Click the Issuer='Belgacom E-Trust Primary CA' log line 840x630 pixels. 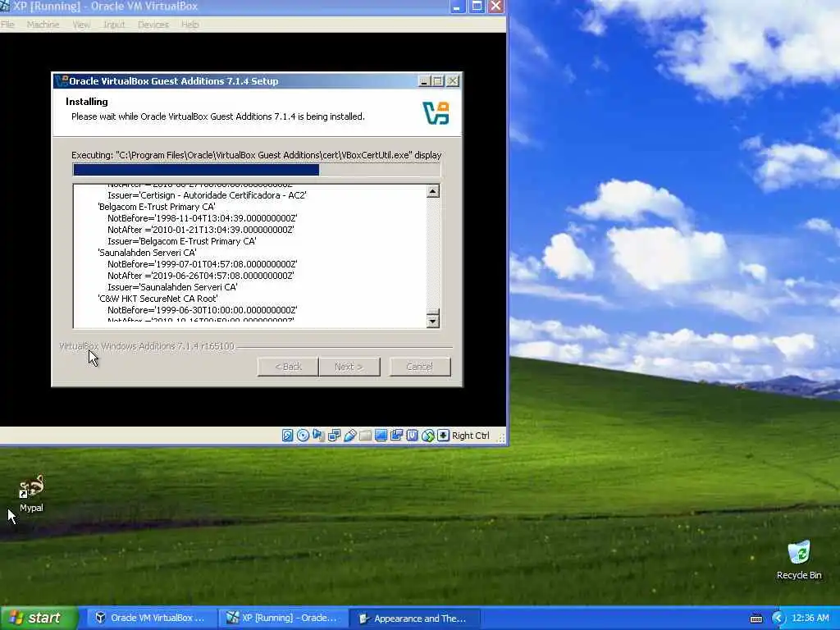pyautogui.click(x=181, y=242)
